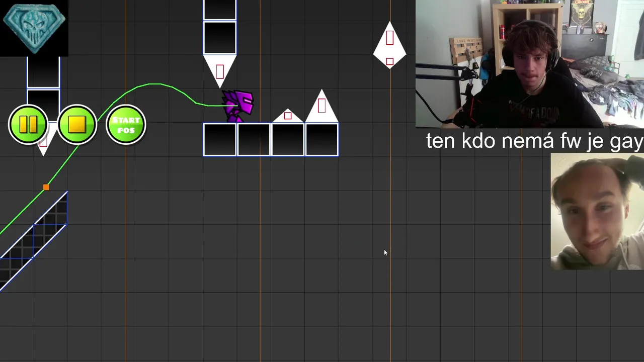Click the caption "ten kdo nemá fw je gay"
Viewport: 644px width, 362px height.
[534, 141]
